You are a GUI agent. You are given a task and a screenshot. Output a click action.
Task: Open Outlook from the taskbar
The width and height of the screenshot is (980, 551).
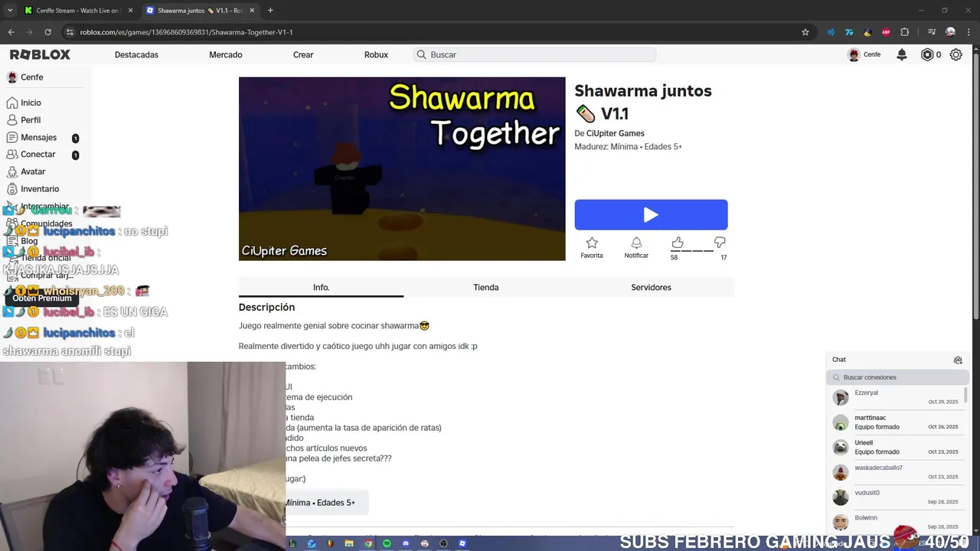click(x=312, y=543)
